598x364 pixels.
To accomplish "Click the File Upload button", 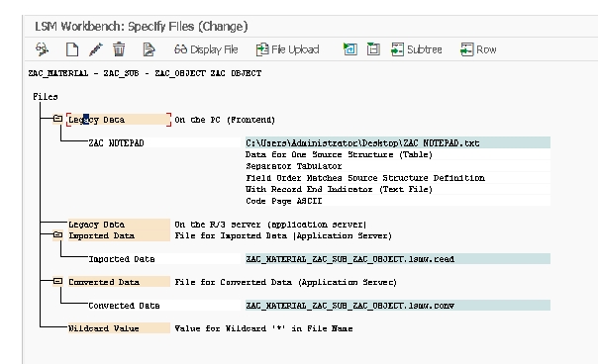I will click(x=287, y=49).
